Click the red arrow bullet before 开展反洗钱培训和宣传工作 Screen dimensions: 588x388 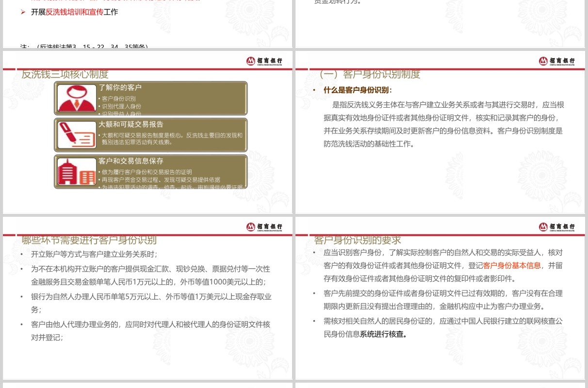tap(23, 12)
